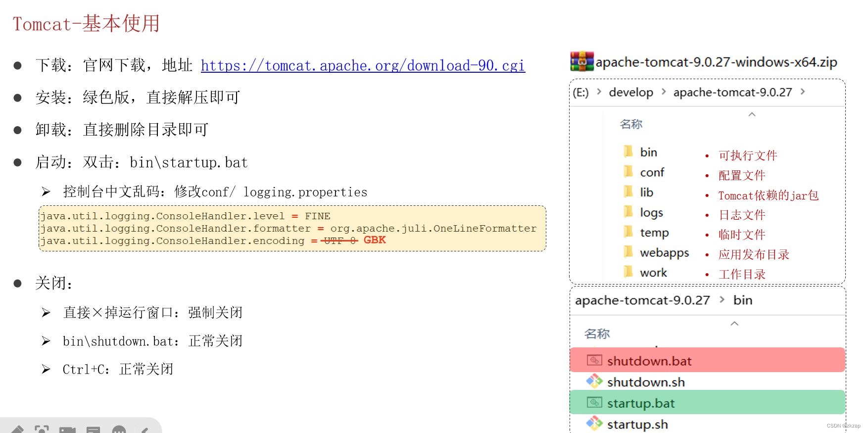Screen dimensions: 868x433
Task: Click the bin folder icon
Action: [x=628, y=151]
